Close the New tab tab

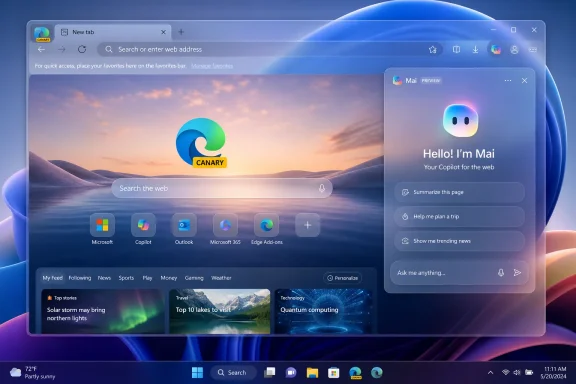point(163,32)
